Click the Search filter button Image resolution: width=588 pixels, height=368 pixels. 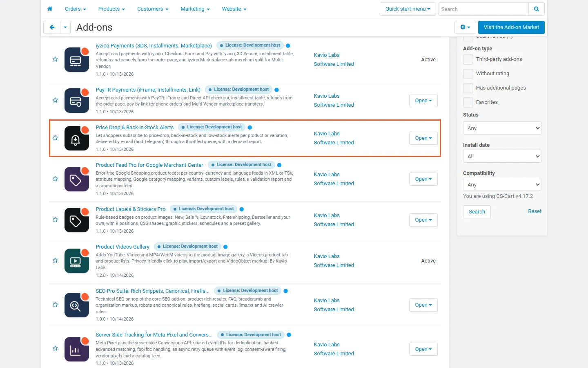click(x=477, y=212)
